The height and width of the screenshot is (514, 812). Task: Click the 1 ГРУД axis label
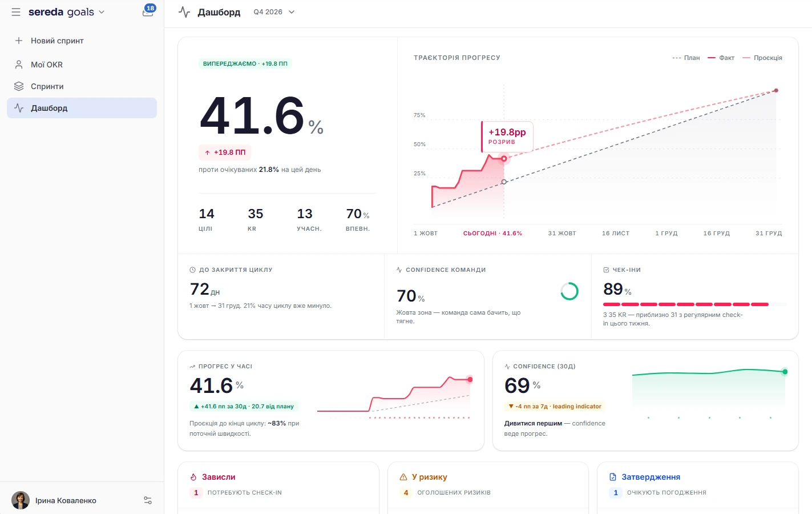[x=666, y=233]
